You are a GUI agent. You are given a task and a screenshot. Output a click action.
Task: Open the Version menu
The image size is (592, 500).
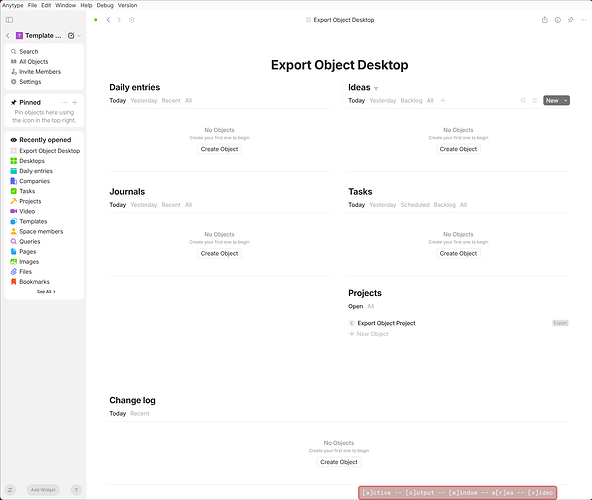(128, 5)
